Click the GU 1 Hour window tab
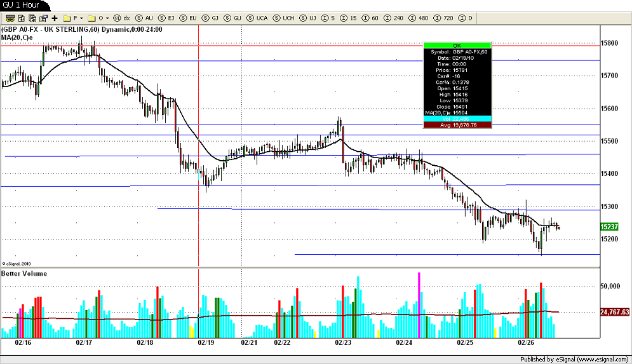The width and height of the screenshot is (632, 364). [x=22, y=5]
